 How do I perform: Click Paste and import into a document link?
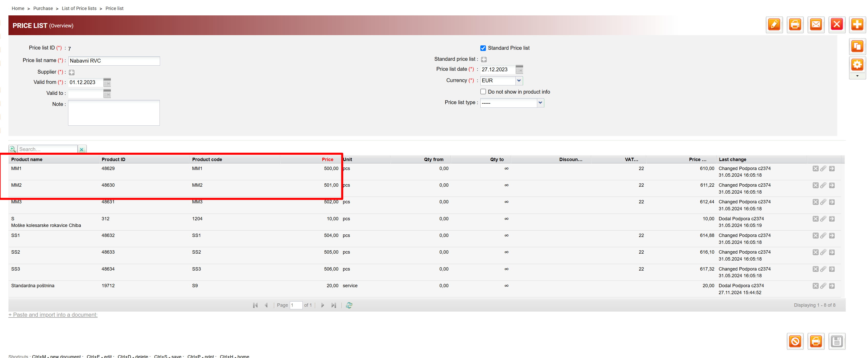click(53, 314)
